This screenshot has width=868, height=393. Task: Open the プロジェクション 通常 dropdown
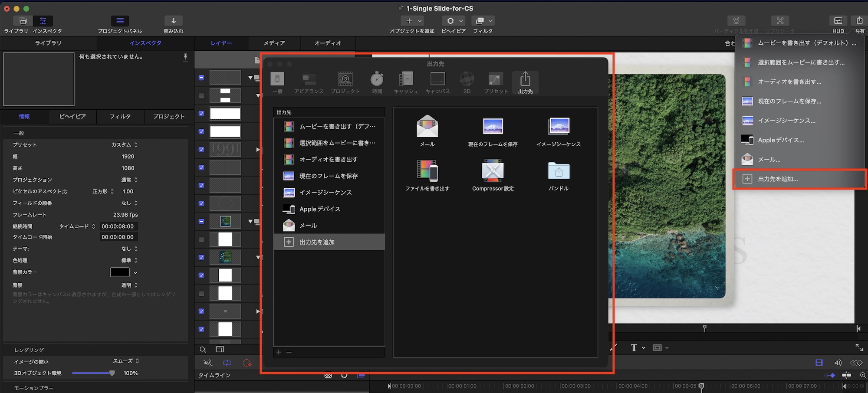[x=129, y=180]
